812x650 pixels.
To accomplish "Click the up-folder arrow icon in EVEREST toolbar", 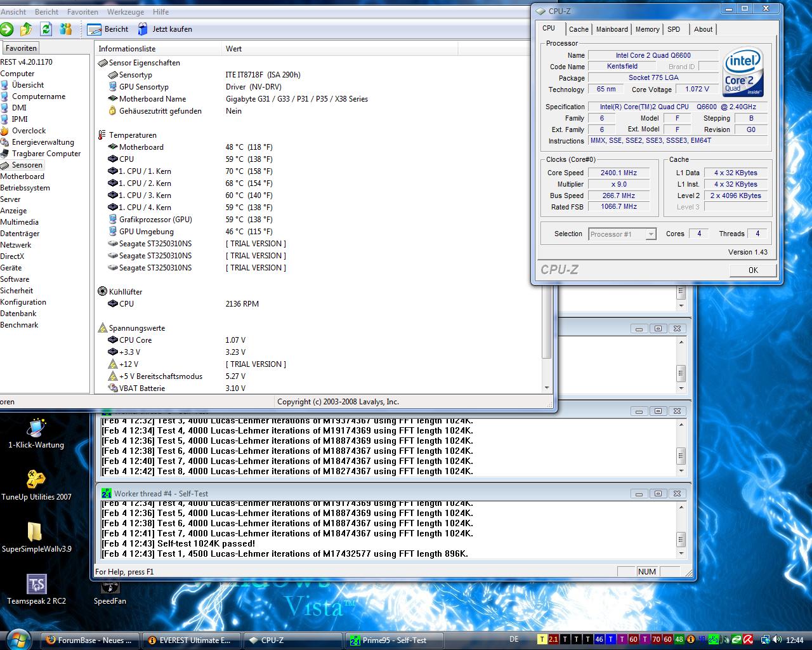I will click(26, 29).
